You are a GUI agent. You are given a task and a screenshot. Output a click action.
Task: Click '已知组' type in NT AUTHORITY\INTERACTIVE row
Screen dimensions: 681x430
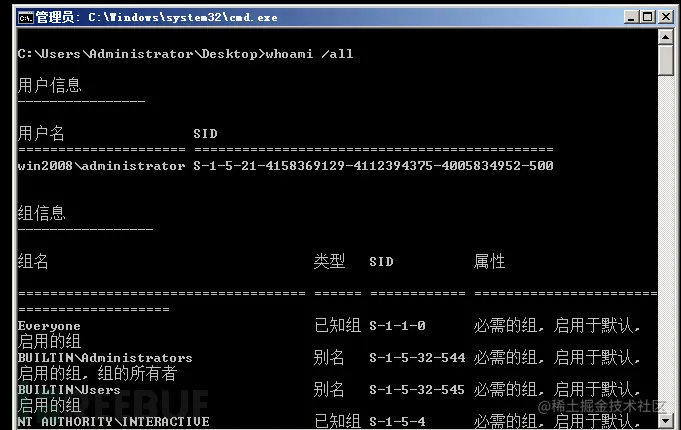[337, 421]
